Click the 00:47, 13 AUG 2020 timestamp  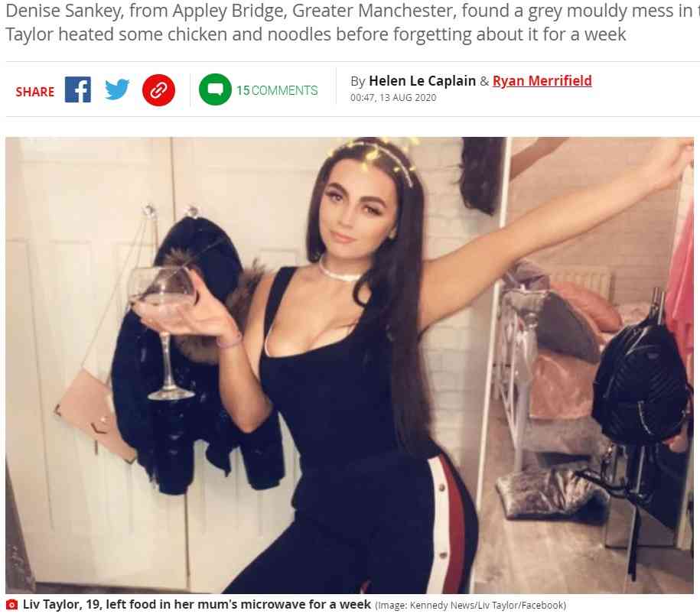393,98
